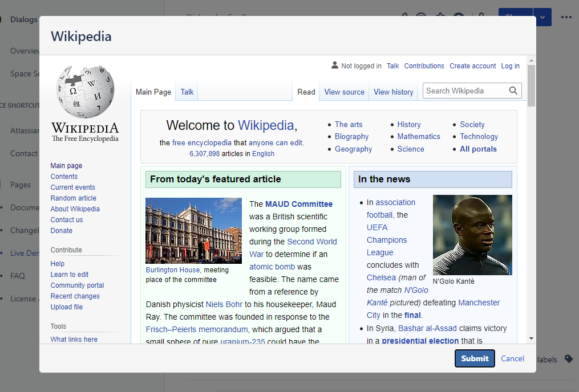Open the History portal link
Image resolution: width=579 pixels, height=392 pixels.
(x=409, y=124)
